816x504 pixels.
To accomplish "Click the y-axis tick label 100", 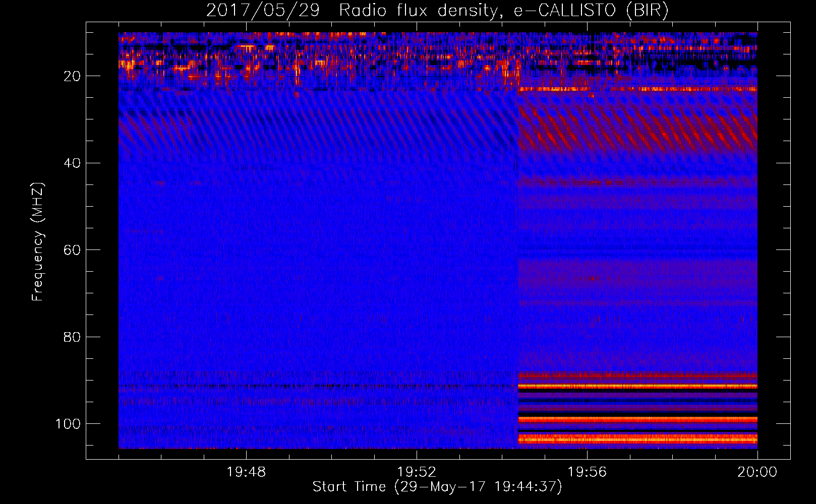I will click(x=68, y=424).
